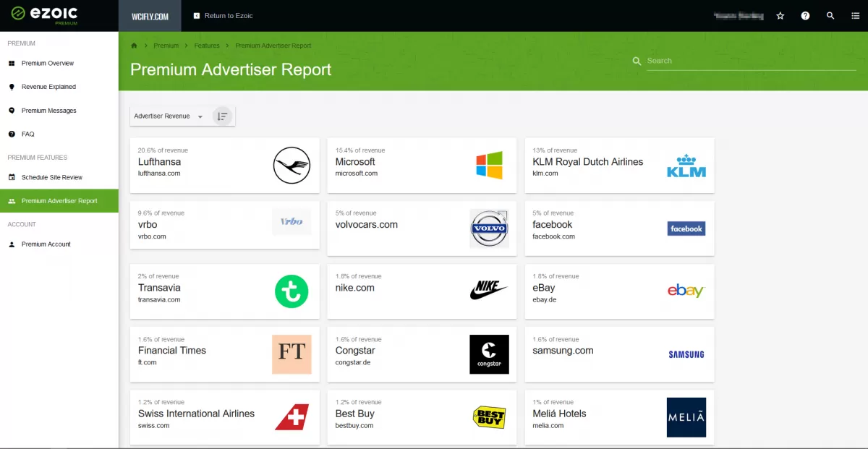Open Revenue Explained in sidebar
The width and height of the screenshot is (868, 449).
pyautogui.click(x=59, y=87)
